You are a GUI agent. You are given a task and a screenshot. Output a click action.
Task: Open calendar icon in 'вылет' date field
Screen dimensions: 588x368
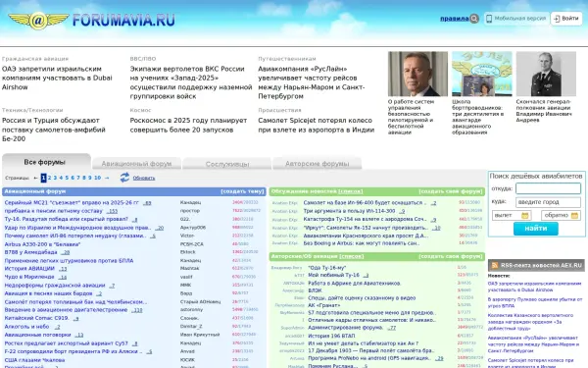(525, 216)
